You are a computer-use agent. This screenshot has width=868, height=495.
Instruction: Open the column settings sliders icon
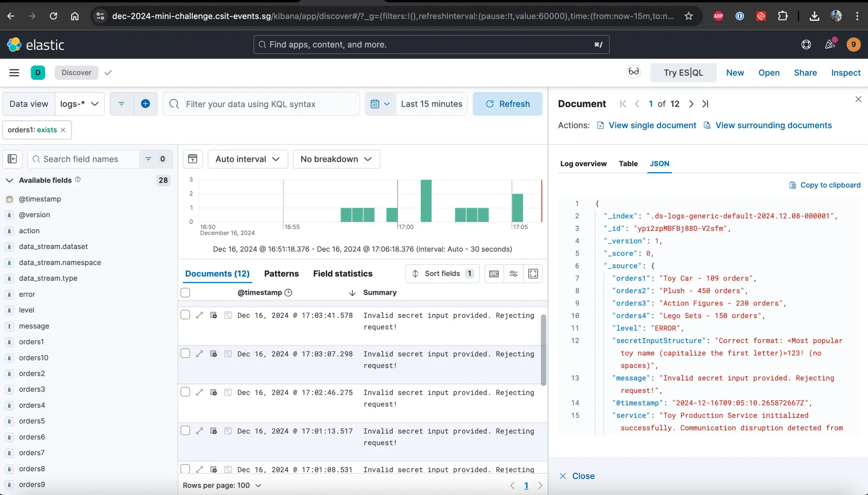pos(513,274)
